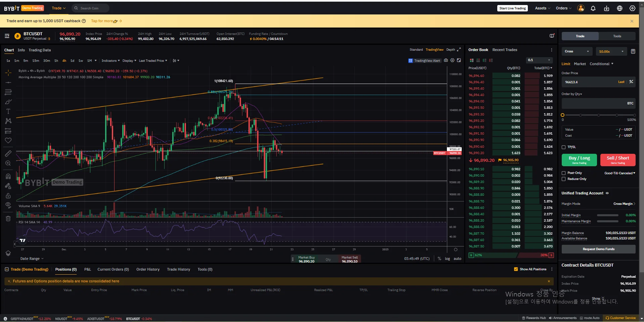Toggle stay-in-drawing-mode pencil lock
This screenshot has width=644, height=322.
(x=8, y=186)
